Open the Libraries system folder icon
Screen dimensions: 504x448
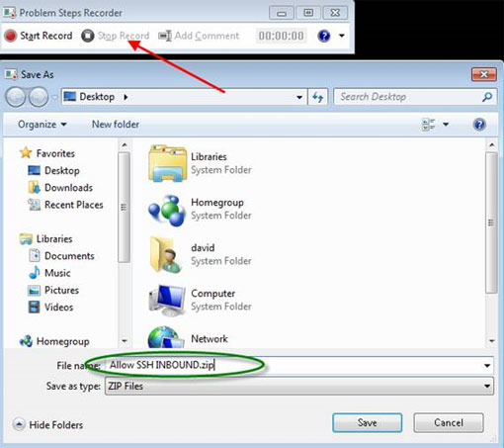point(167,163)
